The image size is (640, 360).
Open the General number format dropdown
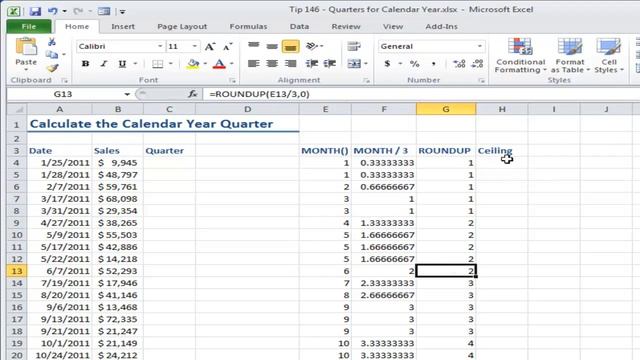click(x=480, y=47)
